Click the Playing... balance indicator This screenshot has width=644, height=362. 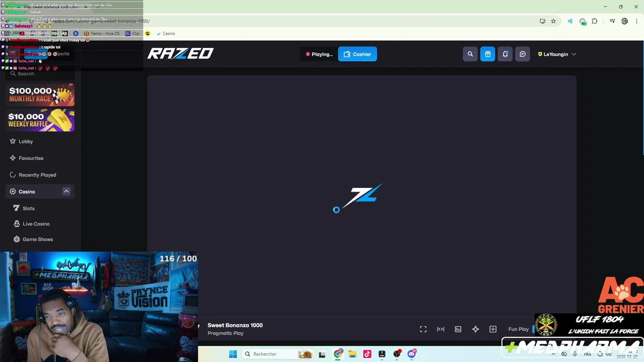pos(319,54)
